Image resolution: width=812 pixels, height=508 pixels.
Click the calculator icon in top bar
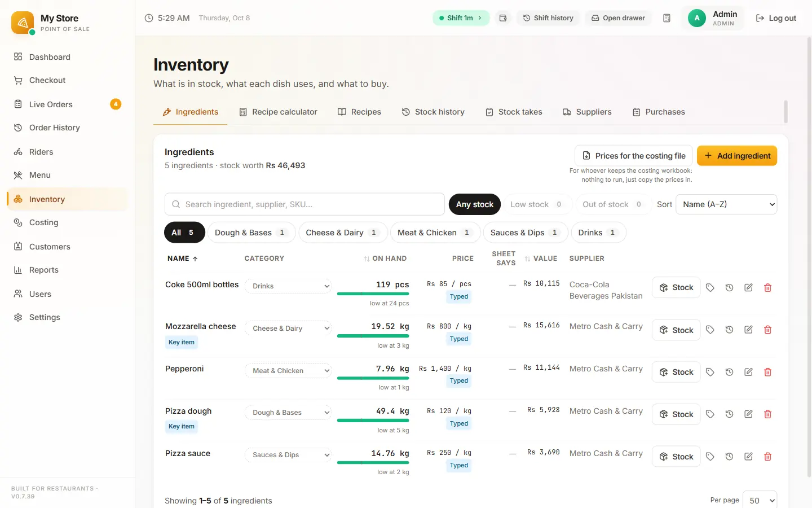coord(667,18)
